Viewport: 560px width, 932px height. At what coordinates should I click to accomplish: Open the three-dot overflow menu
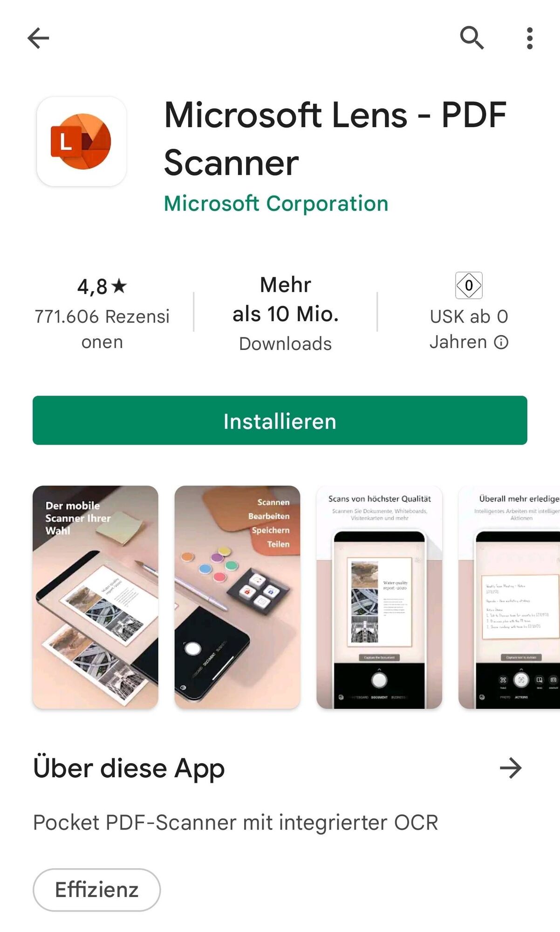coord(530,38)
